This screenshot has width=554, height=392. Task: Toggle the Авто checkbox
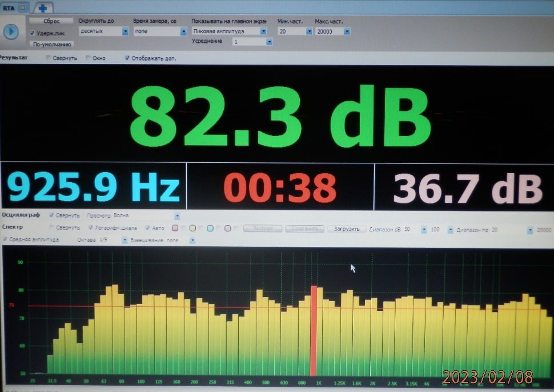coord(147,228)
